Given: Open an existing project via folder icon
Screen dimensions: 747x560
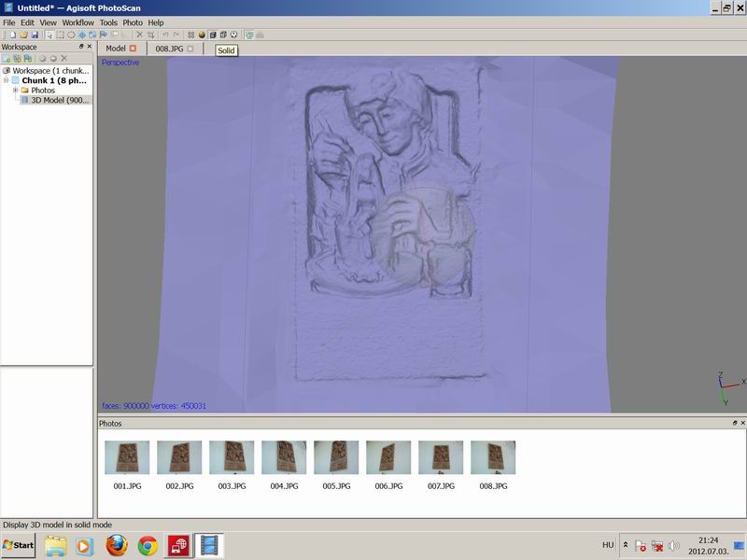Looking at the screenshot, I should point(22,35).
